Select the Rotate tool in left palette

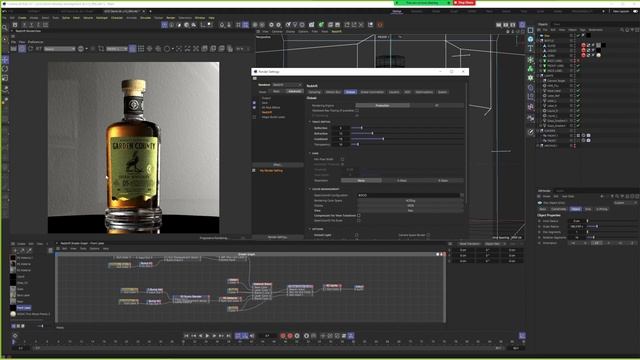point(5,69)
